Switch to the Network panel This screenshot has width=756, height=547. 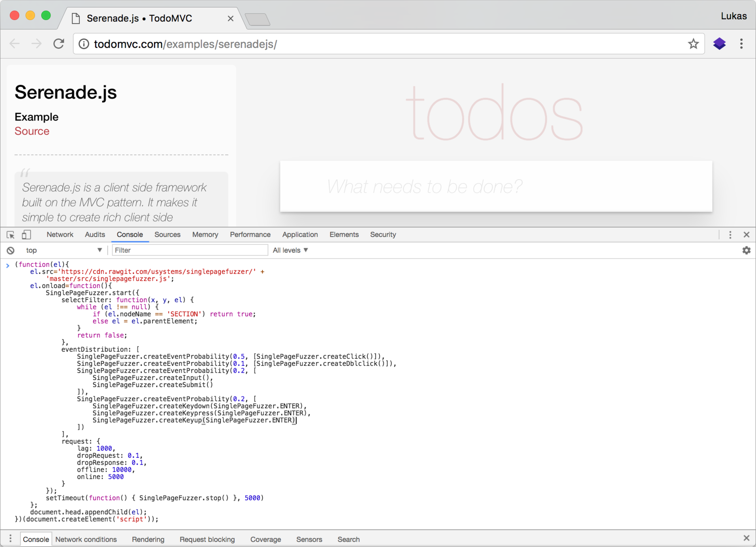60,235
